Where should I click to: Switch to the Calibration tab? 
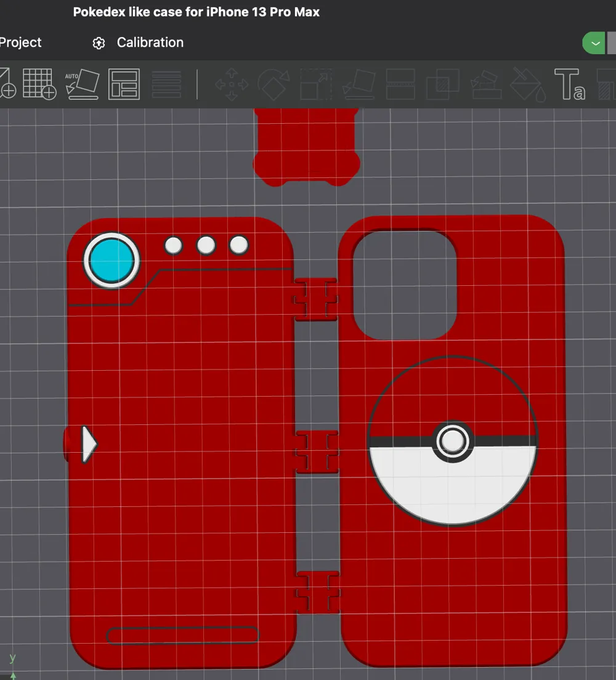150,42
